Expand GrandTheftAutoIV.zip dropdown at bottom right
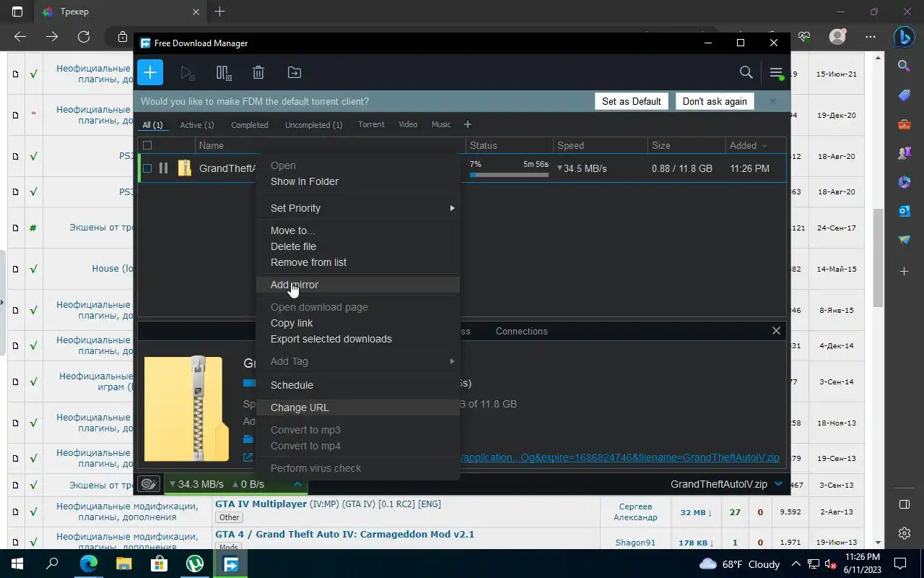 point(778,484)
